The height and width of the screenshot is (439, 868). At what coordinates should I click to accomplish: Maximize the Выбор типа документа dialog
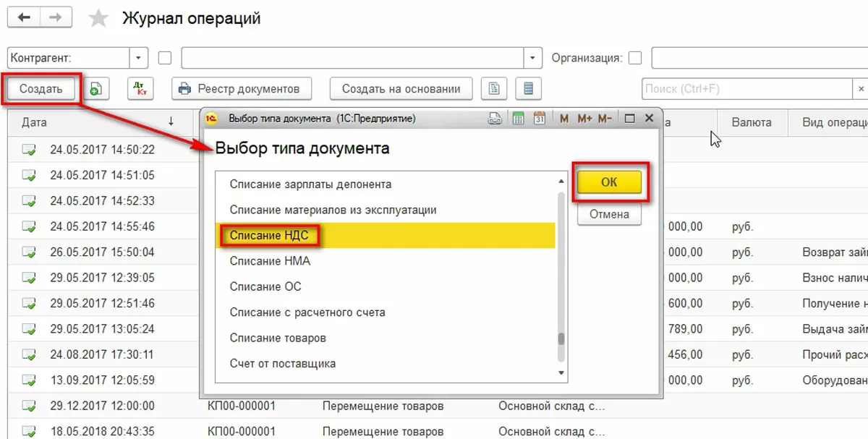[x=629, y=118]
